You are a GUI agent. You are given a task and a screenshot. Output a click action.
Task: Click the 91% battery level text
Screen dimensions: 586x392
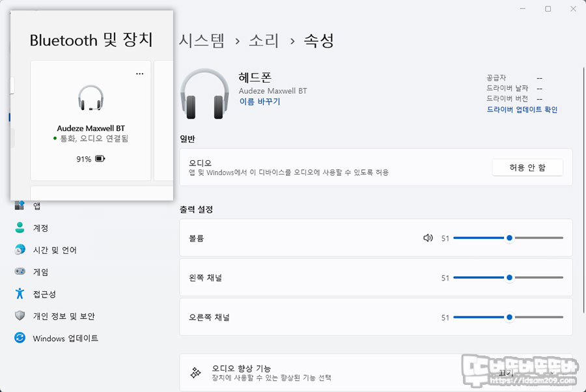pyautogui.click(x=84, y=159)
